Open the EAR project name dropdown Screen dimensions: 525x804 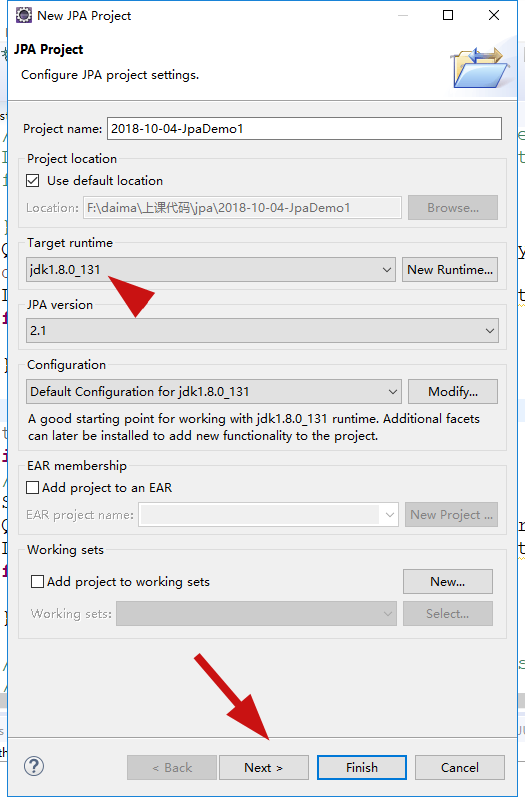tap(269, 514)
